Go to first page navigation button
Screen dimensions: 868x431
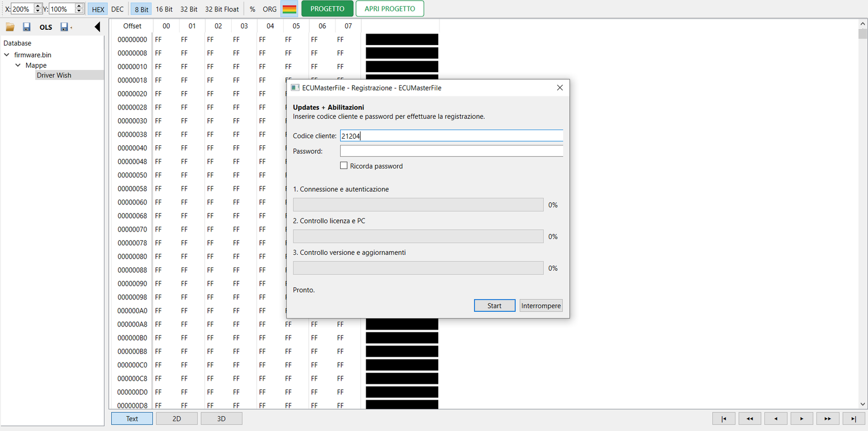click(724, 419)
